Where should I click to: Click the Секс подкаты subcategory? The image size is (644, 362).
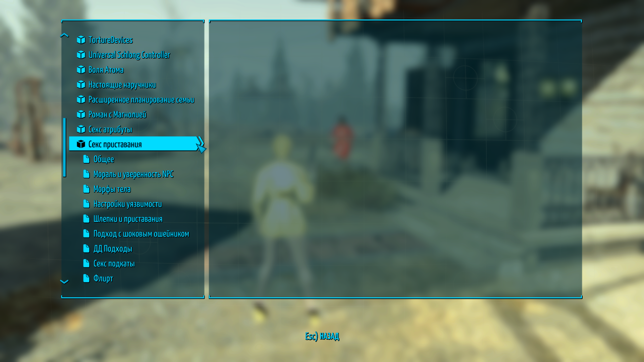114,263
